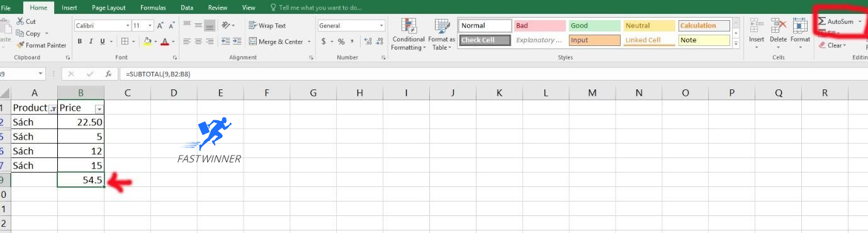Image resolution: width=868 pixels, height=233 pixels.
Task: Switch to the Formulas tab
Action: coord(153,8)
